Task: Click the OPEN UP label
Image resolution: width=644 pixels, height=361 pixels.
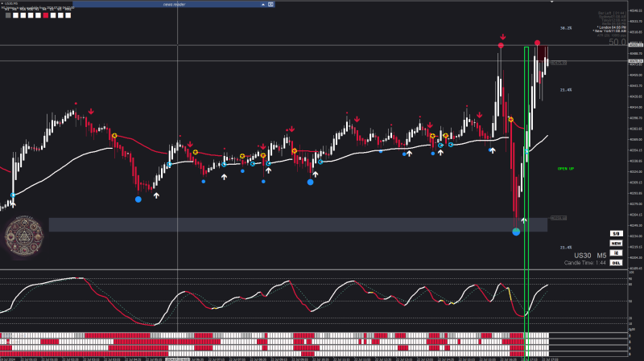Action: [566, 169]
